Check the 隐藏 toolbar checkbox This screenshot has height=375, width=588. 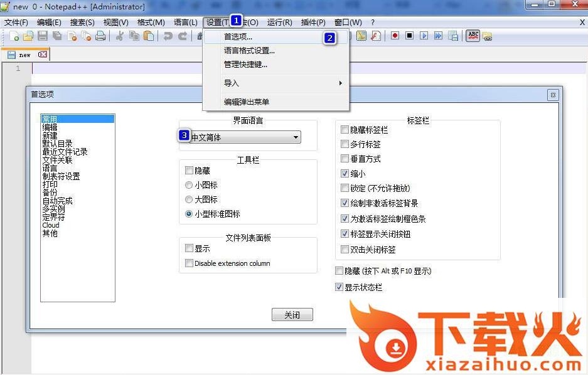pos(189,171)
